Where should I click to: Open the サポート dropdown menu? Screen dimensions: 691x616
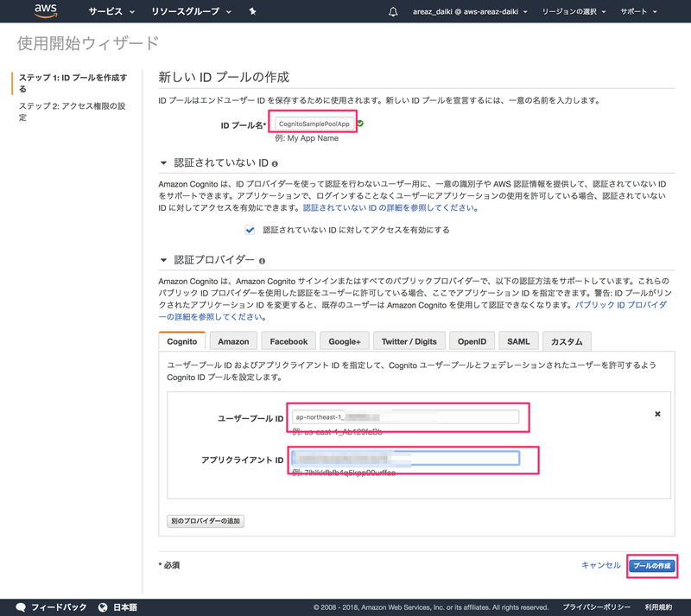tap(638, 11)
